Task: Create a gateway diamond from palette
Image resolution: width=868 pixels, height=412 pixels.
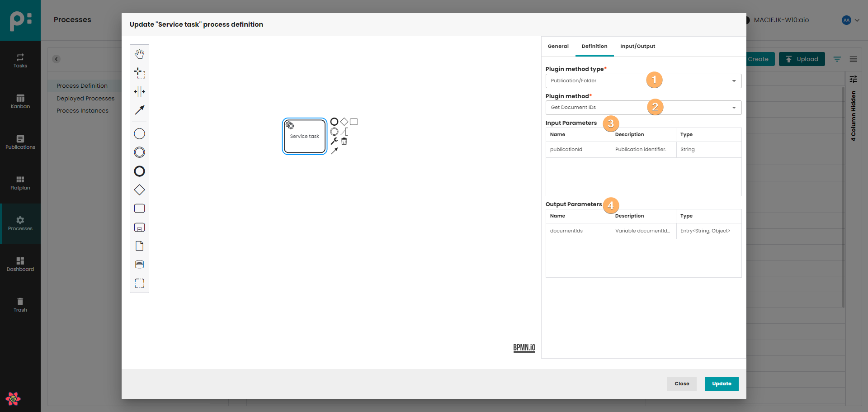Action: 139,190
